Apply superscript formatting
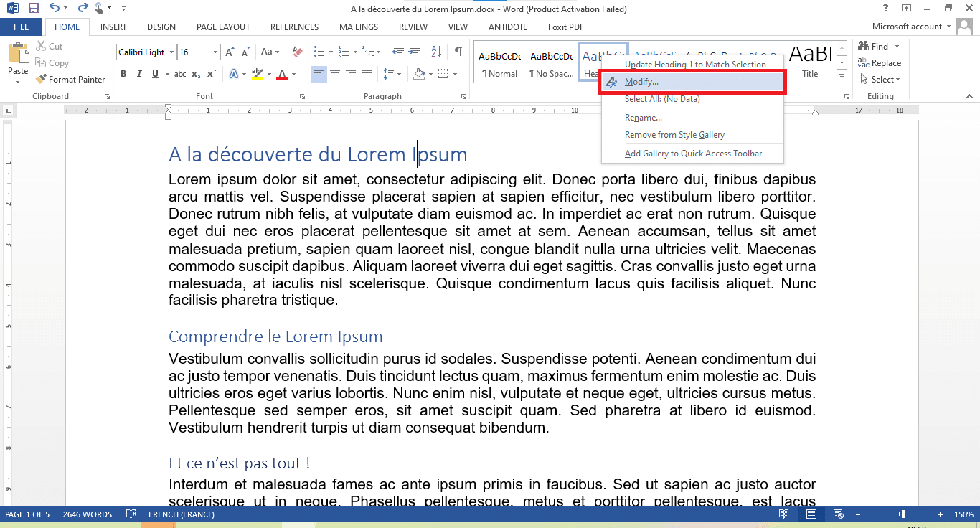This screenshot has height=528, width=980. point(212,74)
